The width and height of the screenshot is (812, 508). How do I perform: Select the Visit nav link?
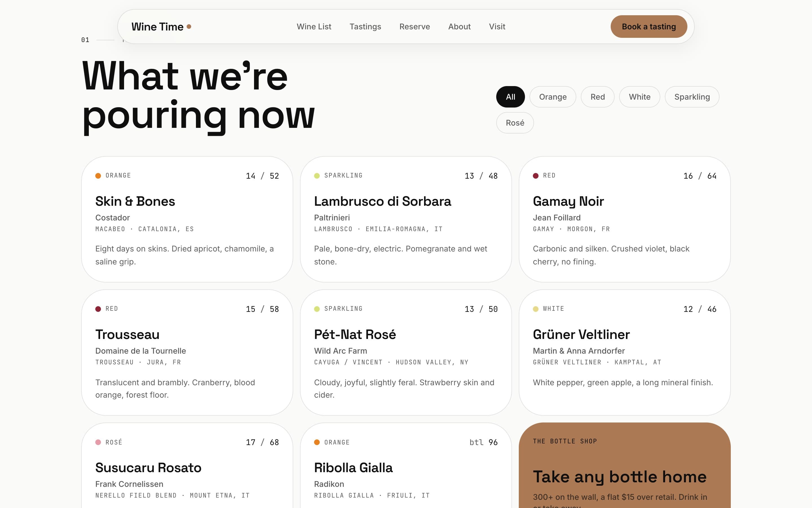pyautogui.click(x=497, y=27)
